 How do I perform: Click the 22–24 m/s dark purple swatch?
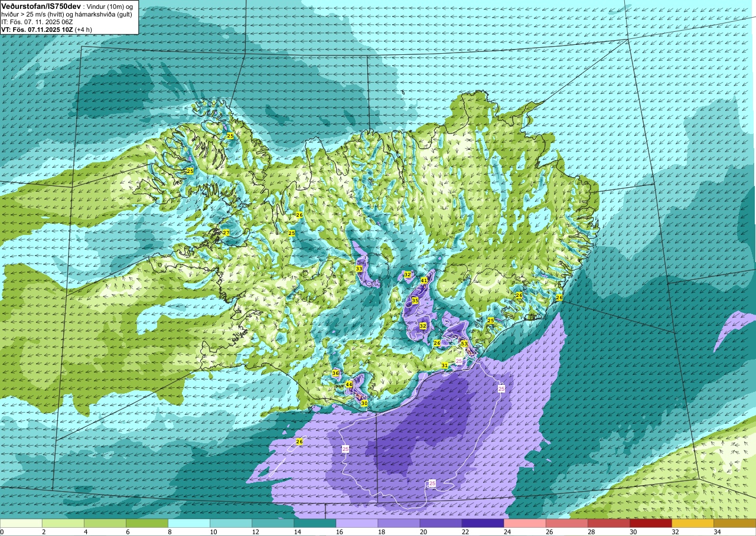coord(483,523)
